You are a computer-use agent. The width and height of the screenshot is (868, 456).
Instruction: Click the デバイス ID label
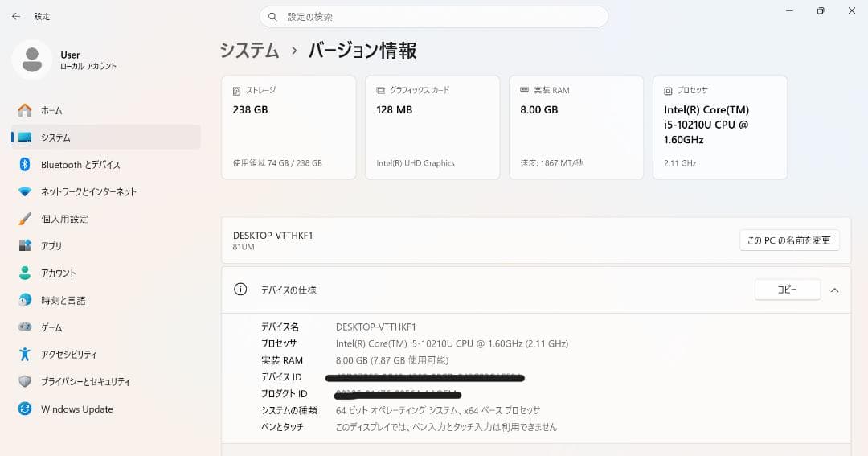click(281, 376)
